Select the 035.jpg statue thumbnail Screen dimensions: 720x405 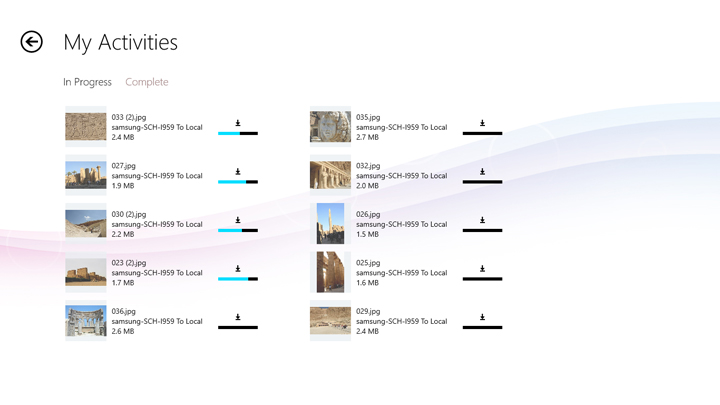pyautogui.click(x=330, y=127)
